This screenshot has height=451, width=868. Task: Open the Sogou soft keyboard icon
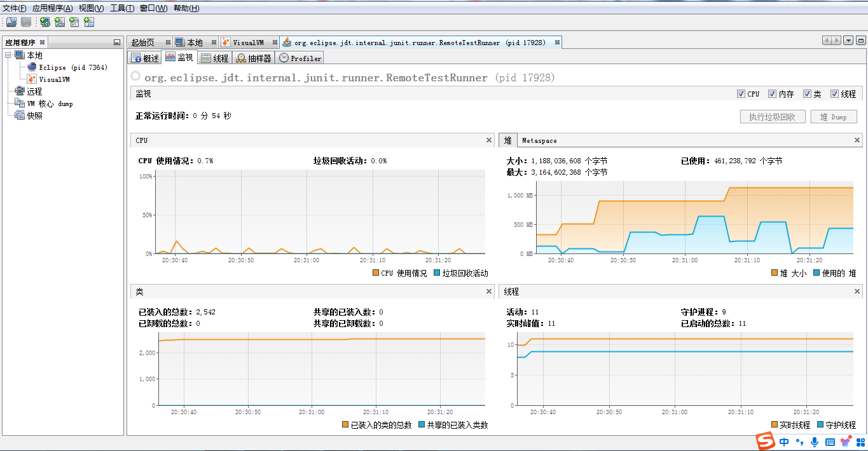(829, 441)
